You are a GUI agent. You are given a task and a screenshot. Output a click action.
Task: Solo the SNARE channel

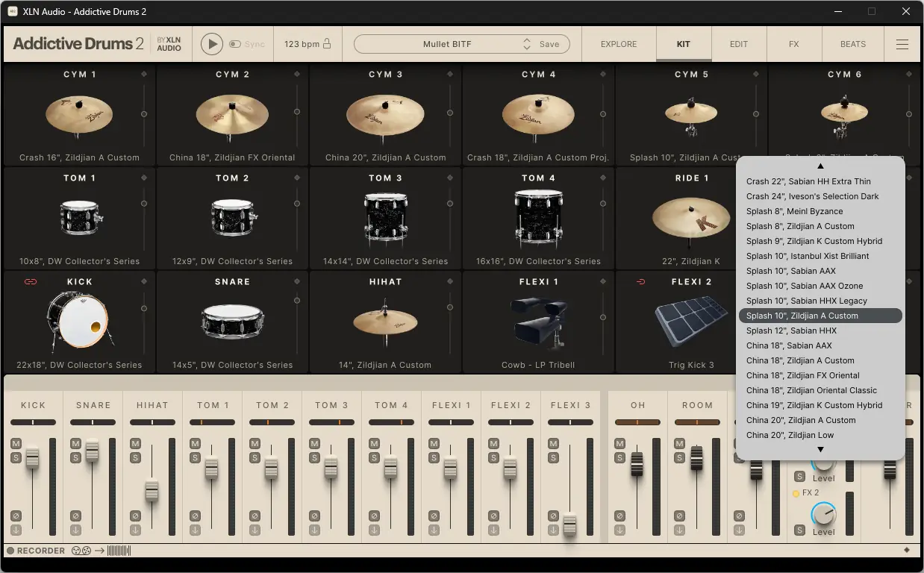coord(75,457)
